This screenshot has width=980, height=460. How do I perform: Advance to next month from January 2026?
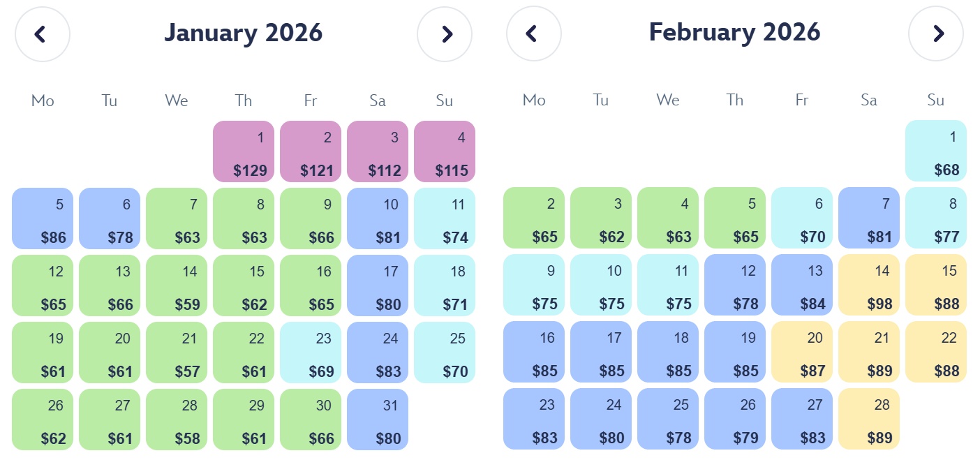coord(445,34)
